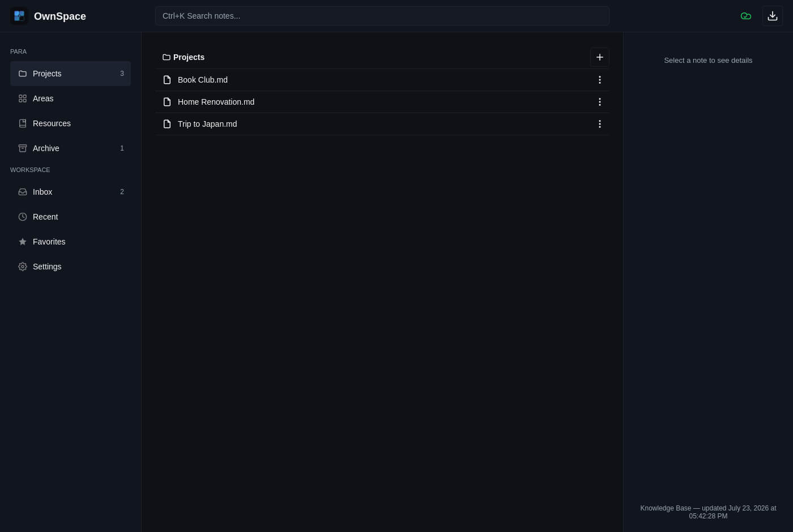This screenshot has width=793, height=532.
Task: Click 'Select a note to see details' text
Action: click(708, 60)
